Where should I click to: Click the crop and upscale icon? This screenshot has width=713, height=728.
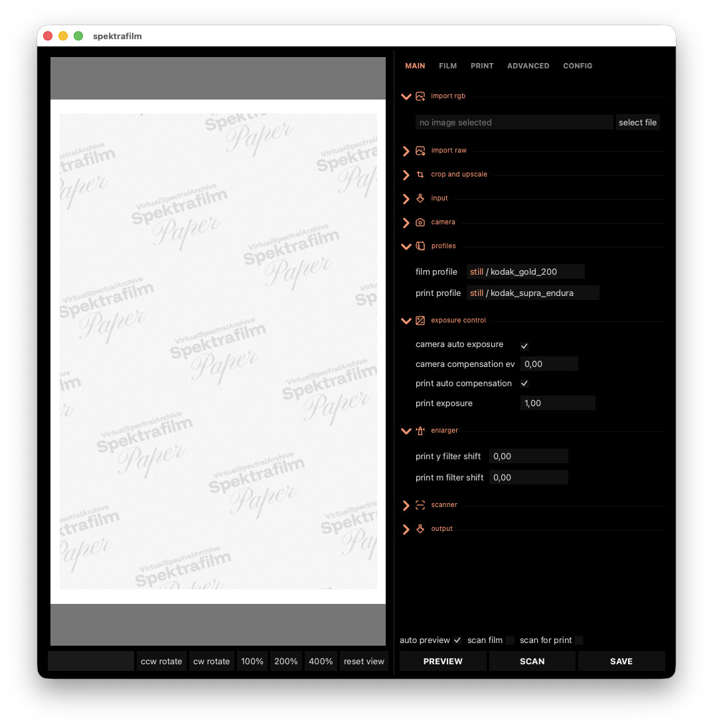(x=420, y=175)
